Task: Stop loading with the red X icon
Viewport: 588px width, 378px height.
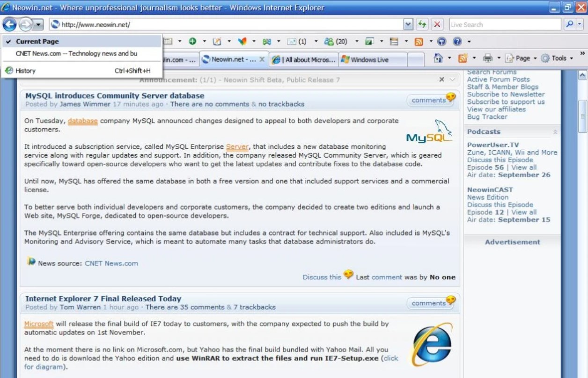Action: tap(437, 24)
